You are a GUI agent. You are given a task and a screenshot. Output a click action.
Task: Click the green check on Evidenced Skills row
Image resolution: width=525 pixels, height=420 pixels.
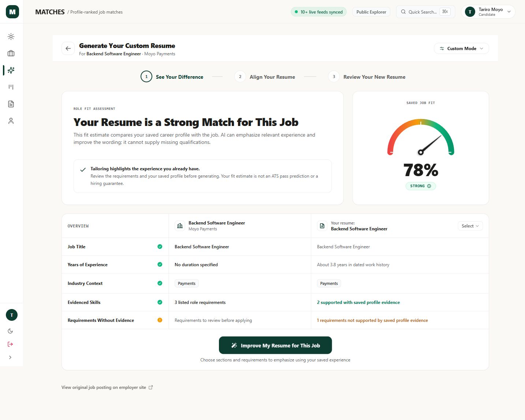[160, 302]
